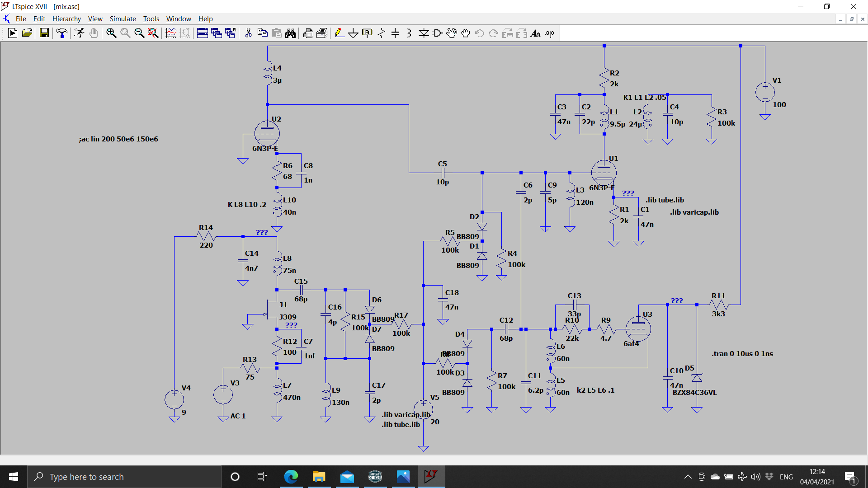Click the k2 L5 L6 .1 coupling directive
This screenshot has height=488, width=868.
tap(595, 390)
